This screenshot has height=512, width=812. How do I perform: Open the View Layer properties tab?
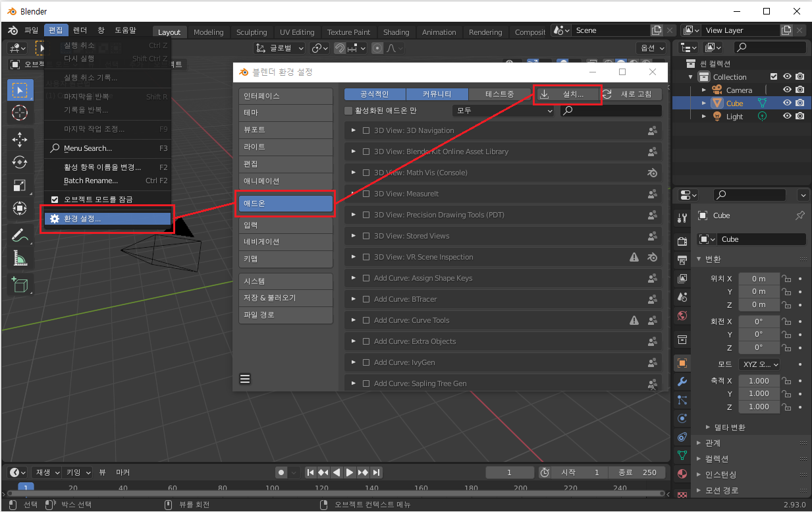682,278
